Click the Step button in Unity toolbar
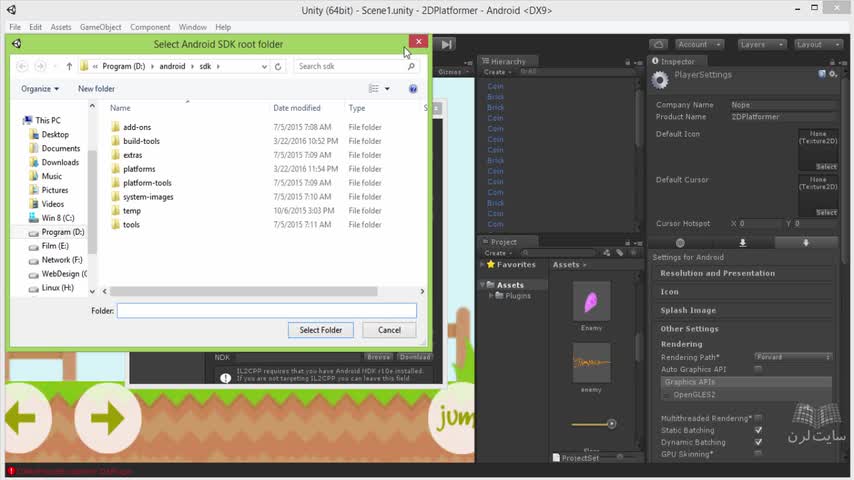 [446, 45]
